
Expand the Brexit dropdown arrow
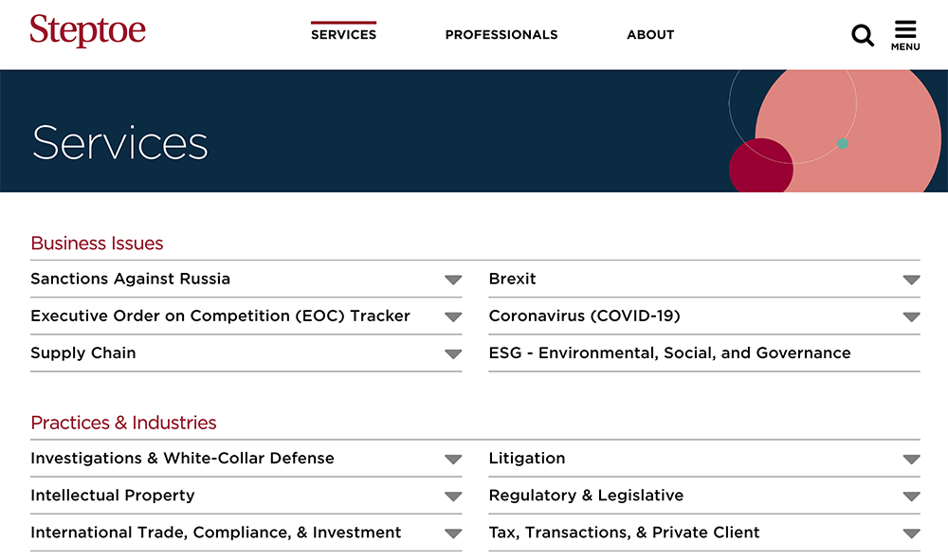click(x=911, y=280)
